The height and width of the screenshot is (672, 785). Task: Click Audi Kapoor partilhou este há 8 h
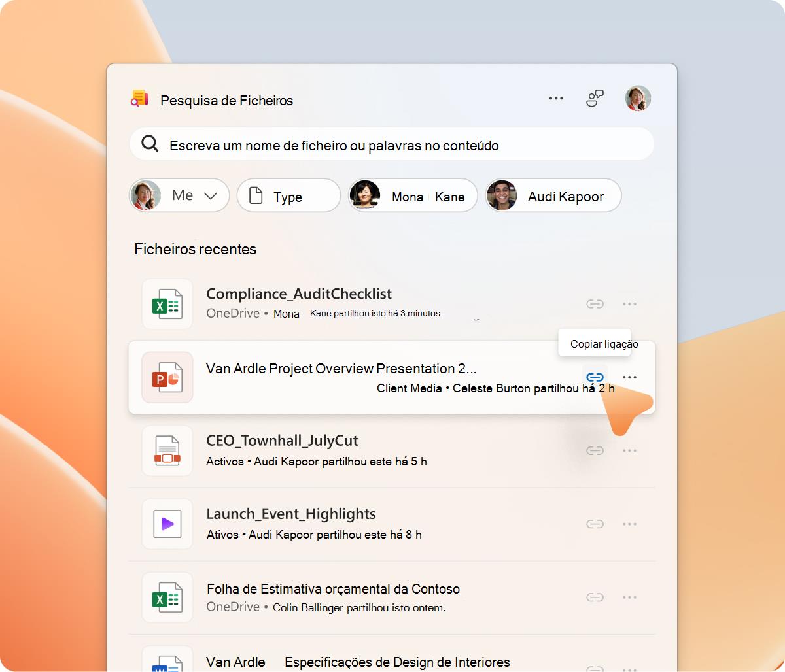click(335, 535)
